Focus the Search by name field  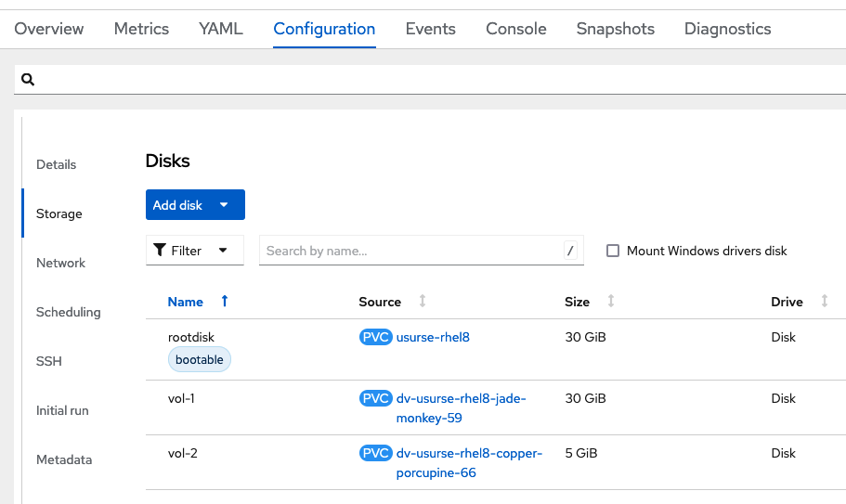[x=409, y=251]
